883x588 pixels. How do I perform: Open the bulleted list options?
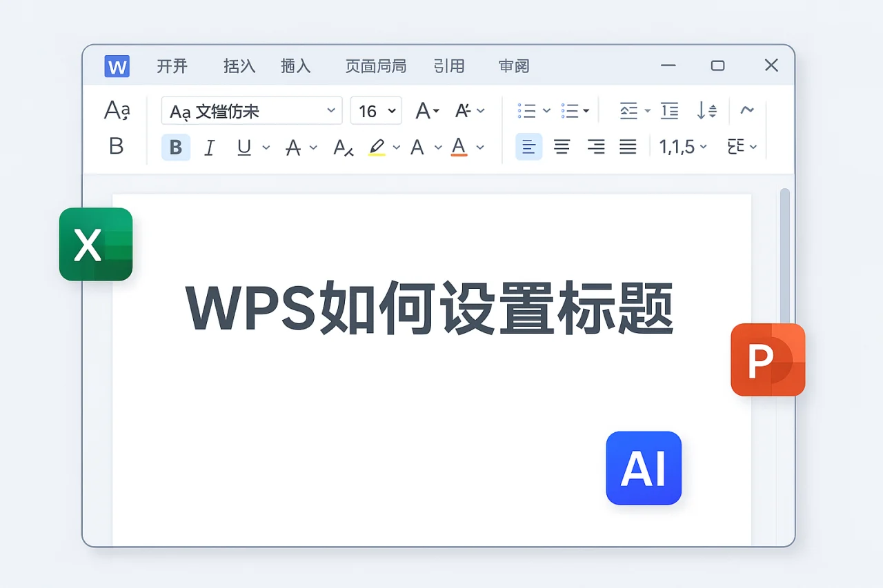click(x=531, y=110)
